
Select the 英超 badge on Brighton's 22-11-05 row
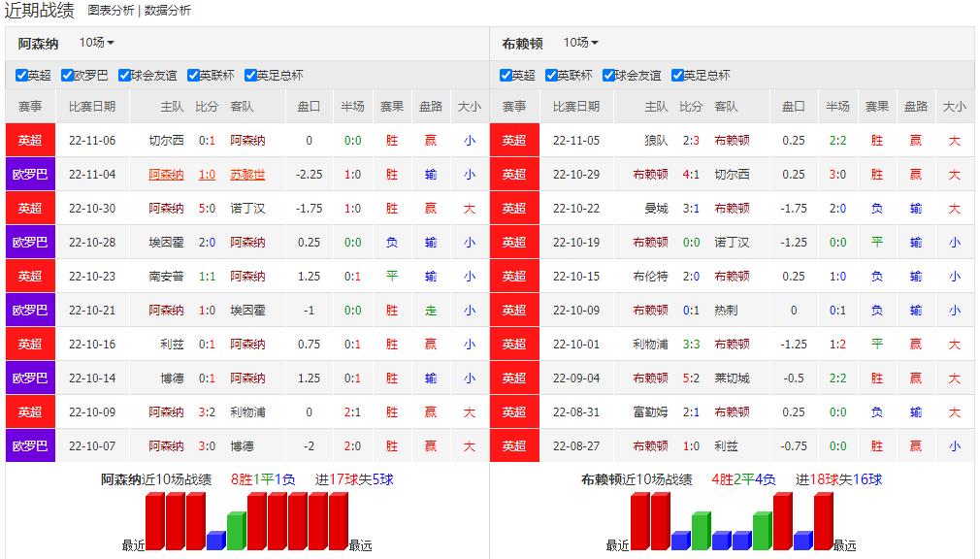click(x=515, y=139)
